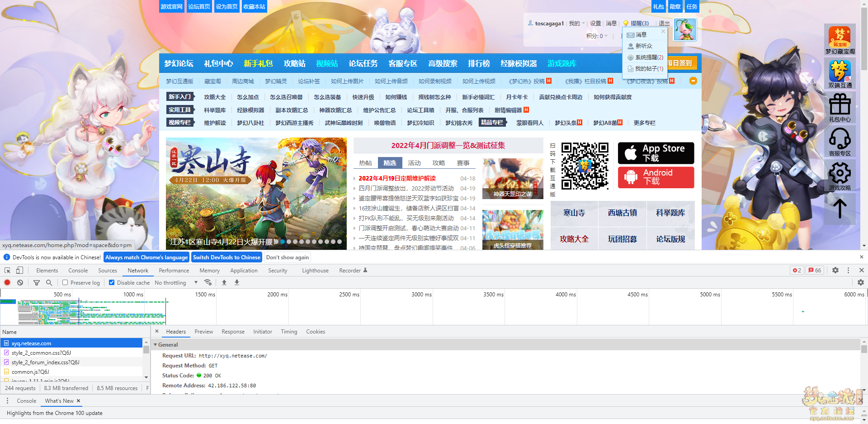Click the Import HAR file upload arrow

[224, 282]
